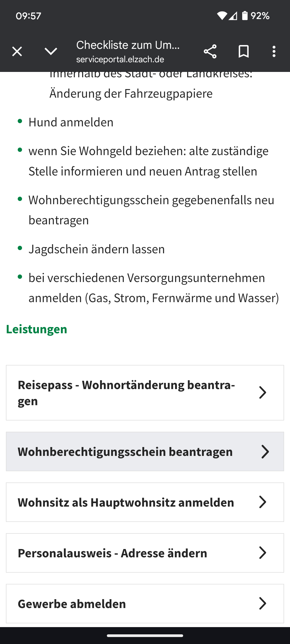Image resolution: width=290 pixels, height=644 pixels.
Task: Tap the Leistungen section heading
Action: point(37,329)
